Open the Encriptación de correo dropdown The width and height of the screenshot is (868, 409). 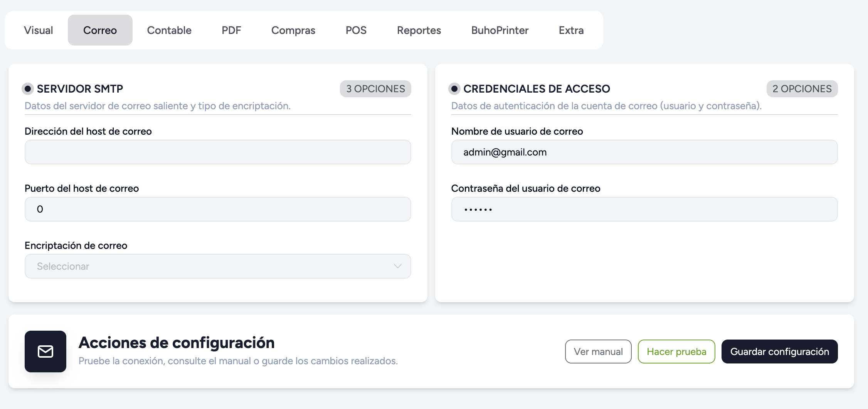pos(218,266)
